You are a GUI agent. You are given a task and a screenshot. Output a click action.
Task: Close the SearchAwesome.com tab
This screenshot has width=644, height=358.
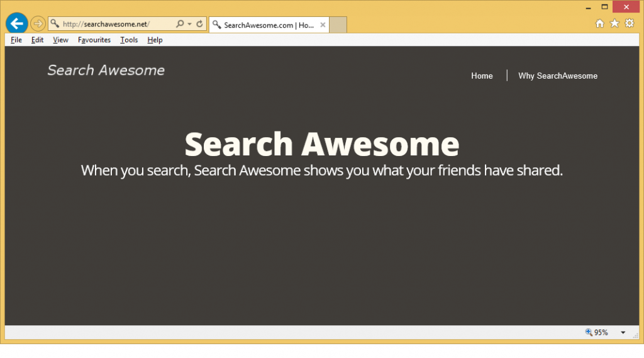coord(323,25)
